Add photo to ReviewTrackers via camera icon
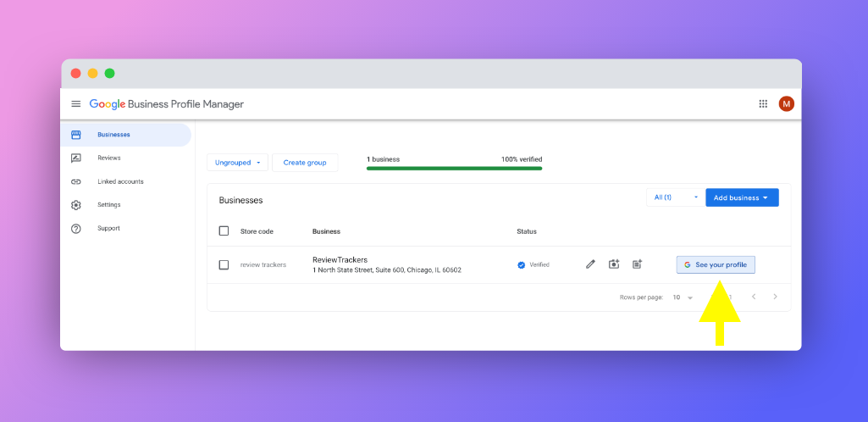The image size is (868, 422). coord(614,264)
